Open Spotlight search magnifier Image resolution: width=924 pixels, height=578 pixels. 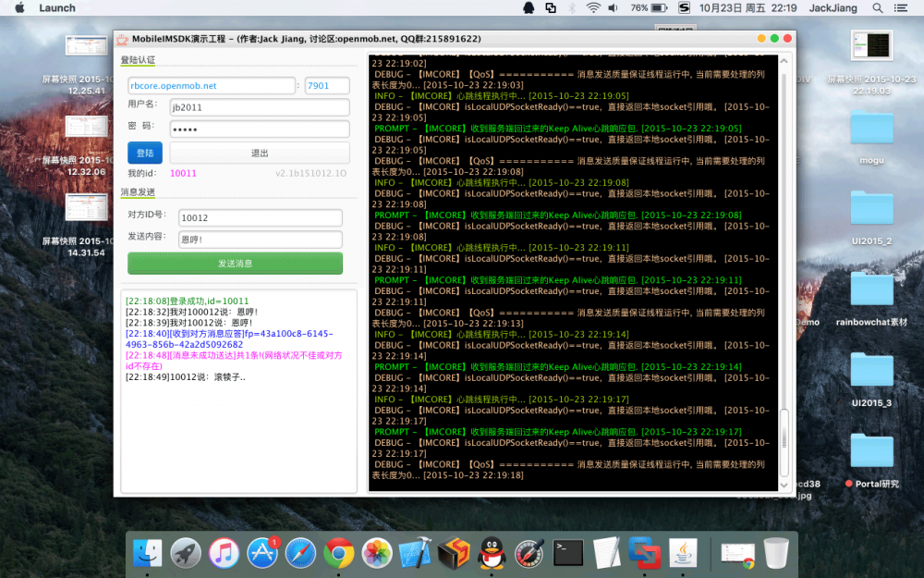click(x=877, y=7)
